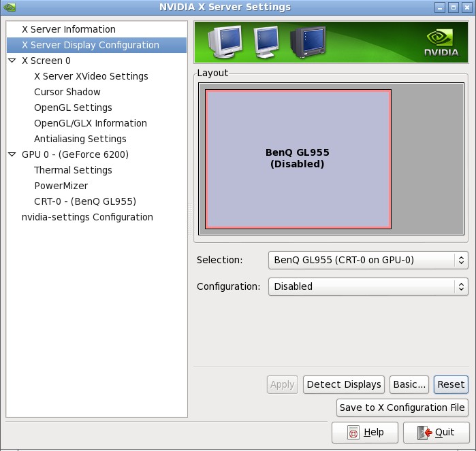476x451 pixels.
Task: Click Save to X Configuration File
Action: (x=402, y=407)
